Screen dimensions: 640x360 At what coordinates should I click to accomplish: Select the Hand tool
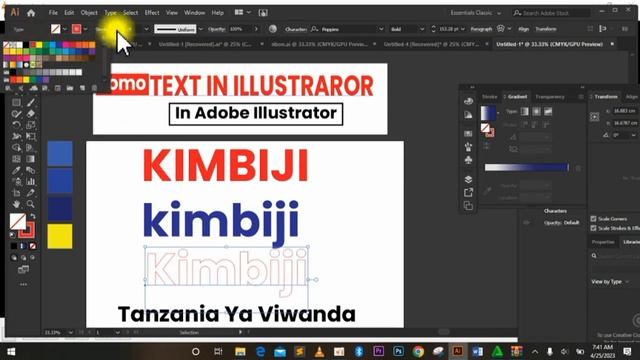[x=16, y=204]
